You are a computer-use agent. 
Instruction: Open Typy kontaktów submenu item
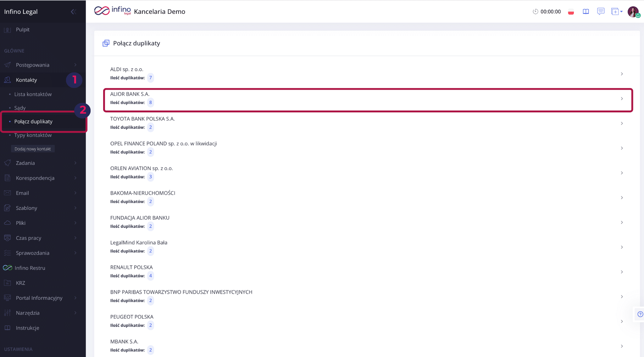(33, 135)
